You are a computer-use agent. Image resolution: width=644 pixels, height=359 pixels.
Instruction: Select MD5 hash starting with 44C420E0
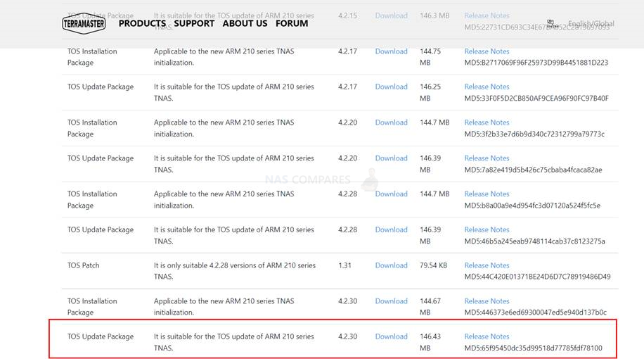(x=538, y=277)
